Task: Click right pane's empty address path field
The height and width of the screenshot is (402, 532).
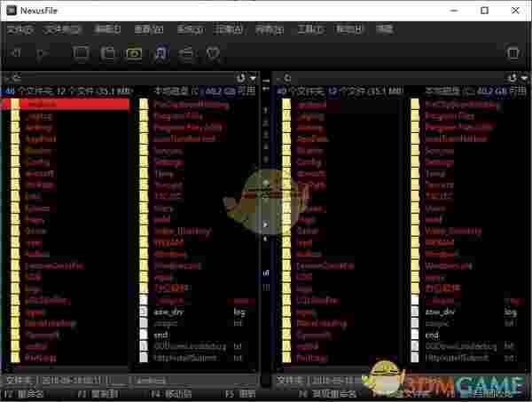Action: [400, 78]
